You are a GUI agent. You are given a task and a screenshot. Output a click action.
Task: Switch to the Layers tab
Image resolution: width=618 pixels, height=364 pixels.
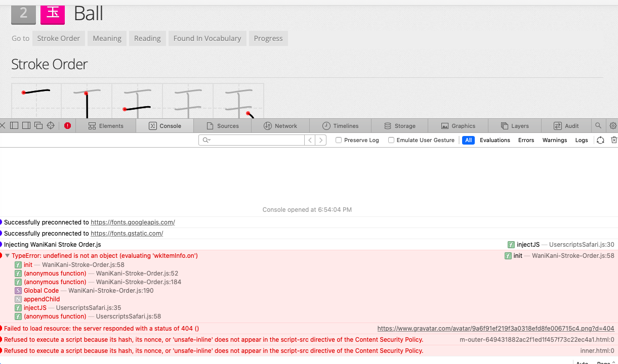click(x=515, y=126)
